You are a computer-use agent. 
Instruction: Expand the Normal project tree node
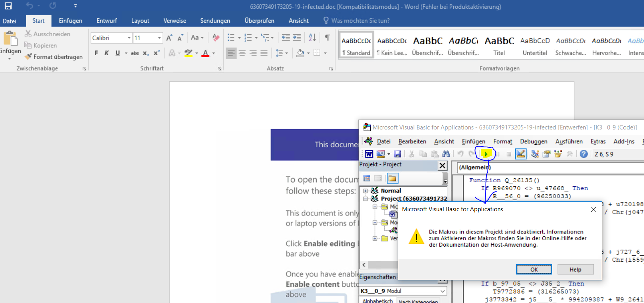pos(366,191)
